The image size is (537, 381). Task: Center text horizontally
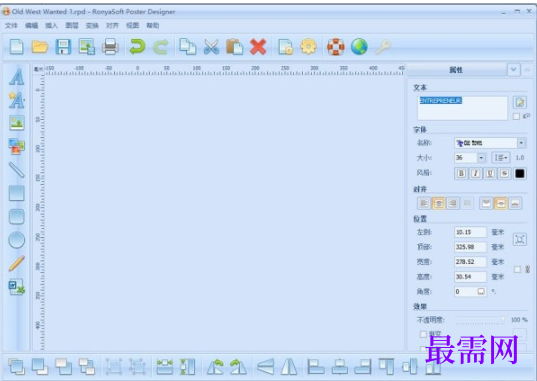[x=438, y=204]
